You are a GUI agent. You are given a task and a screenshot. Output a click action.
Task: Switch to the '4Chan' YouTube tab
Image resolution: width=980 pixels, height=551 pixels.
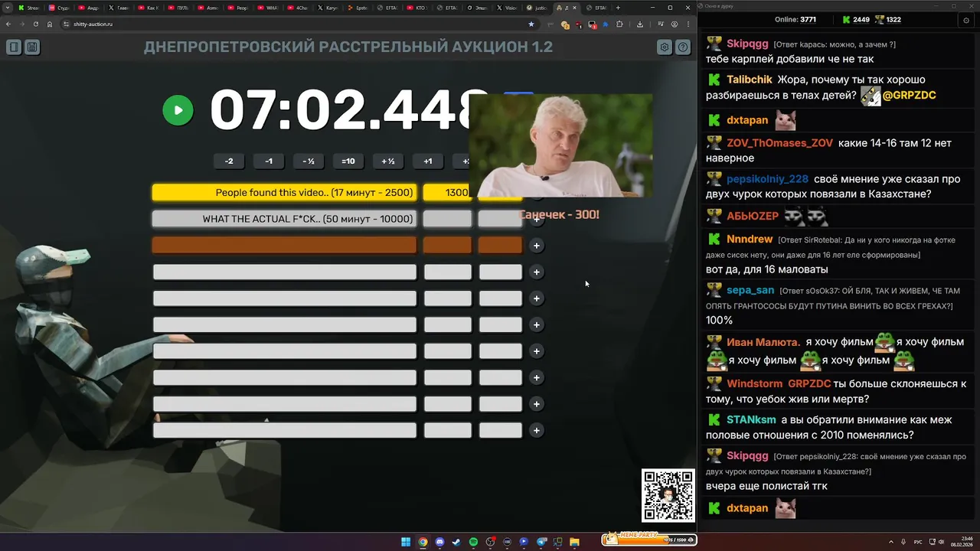tap(298, 8)
